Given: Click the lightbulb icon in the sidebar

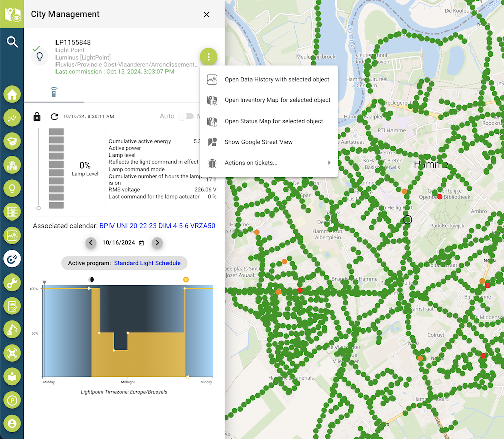Looking at the screenshot, I should [x=12, y=188].
